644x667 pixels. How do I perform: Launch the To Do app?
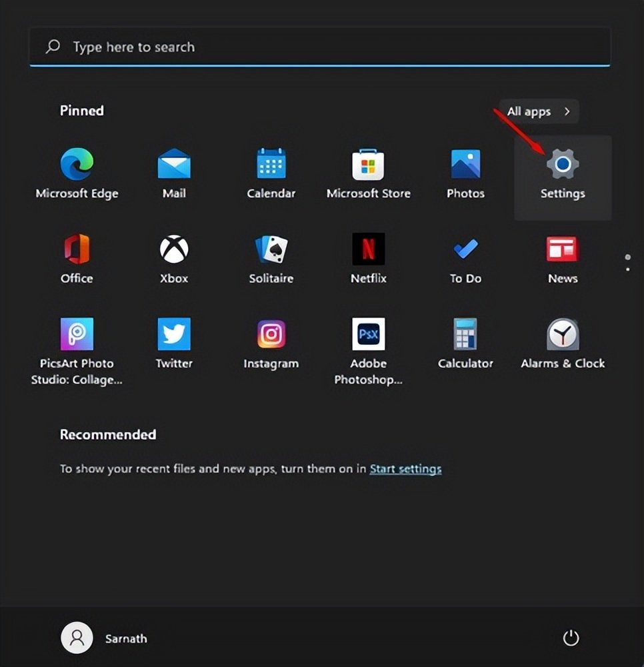click(x=465, y=259)
